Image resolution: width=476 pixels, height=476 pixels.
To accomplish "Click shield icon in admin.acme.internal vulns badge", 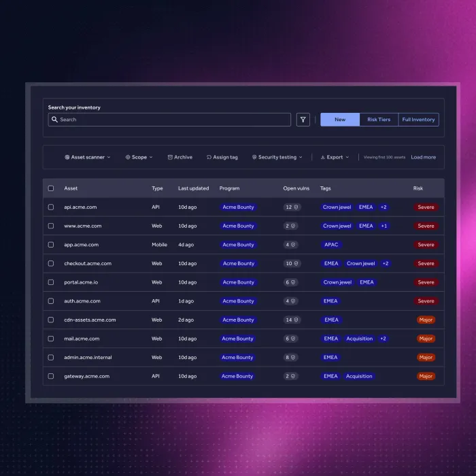I will pyautogui.click(x=293, y=358).
